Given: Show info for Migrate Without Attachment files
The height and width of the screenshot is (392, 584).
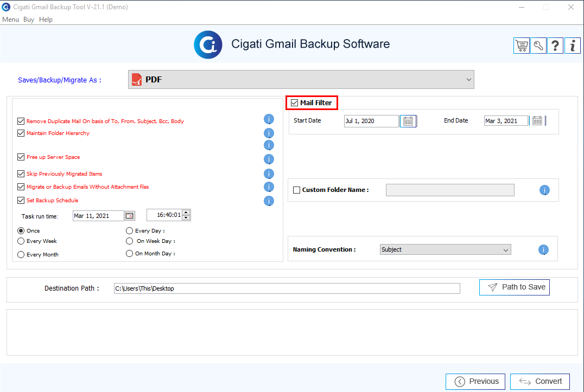Looking at the screenshot, I should [x=269, y=187].
